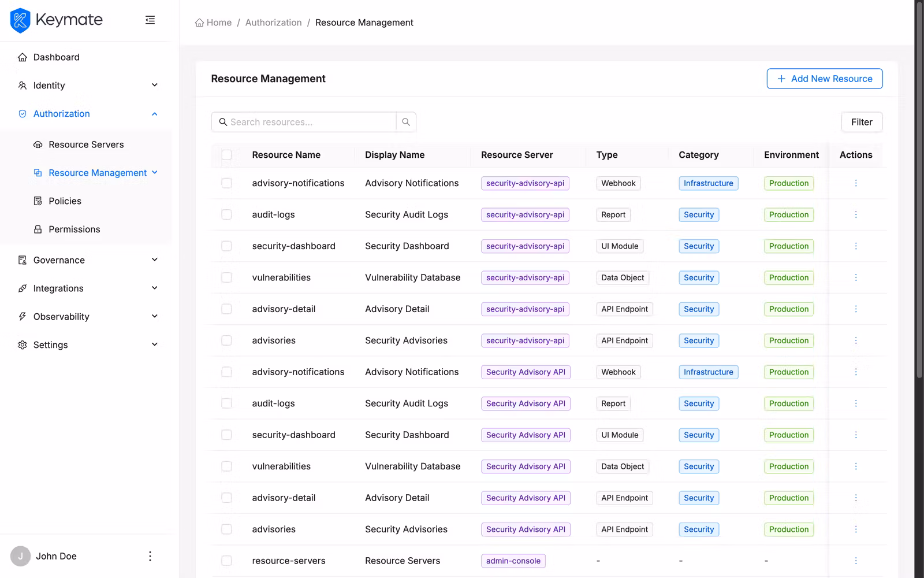
Task: Click the Permissions lock icon
Action: [x=37, y=229]
